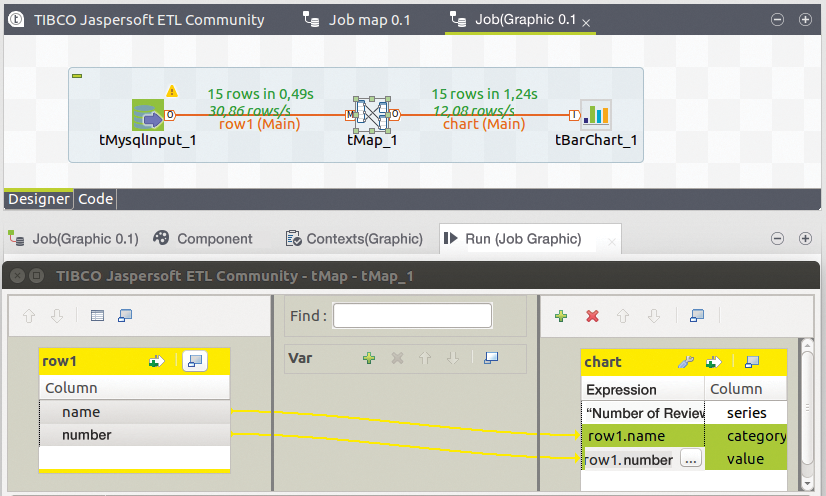Click the table view icon in the input toolbar
The height and width of the screenshot is (496, 826).
coord(97,316)
